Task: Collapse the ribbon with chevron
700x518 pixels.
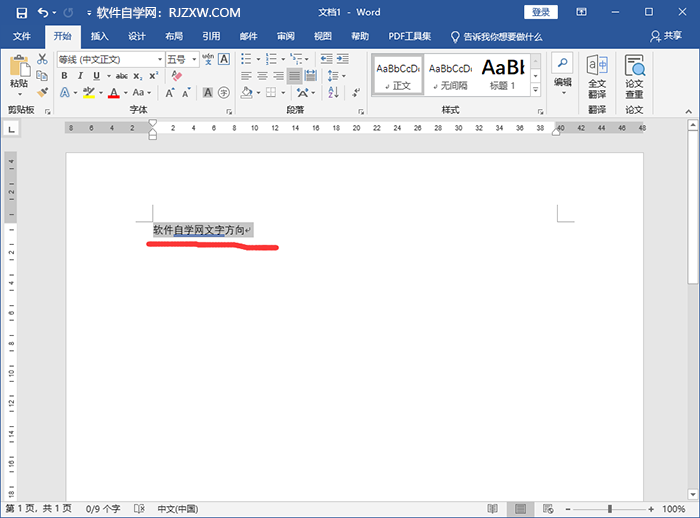Action: [688, 112]
